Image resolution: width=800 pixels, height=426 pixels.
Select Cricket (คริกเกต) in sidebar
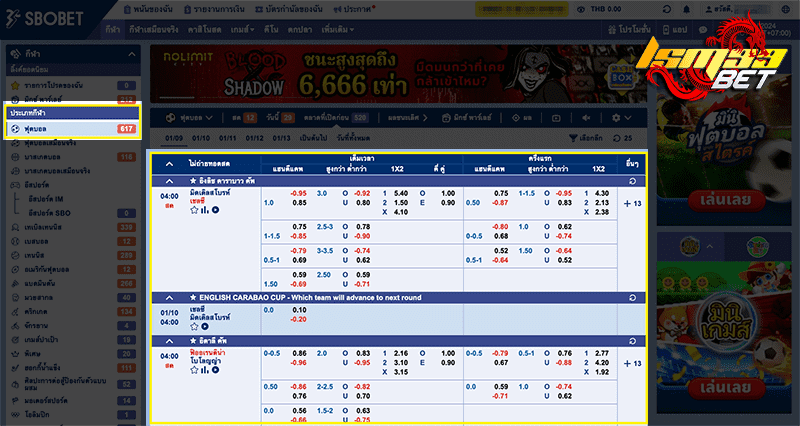pos(73,311)
